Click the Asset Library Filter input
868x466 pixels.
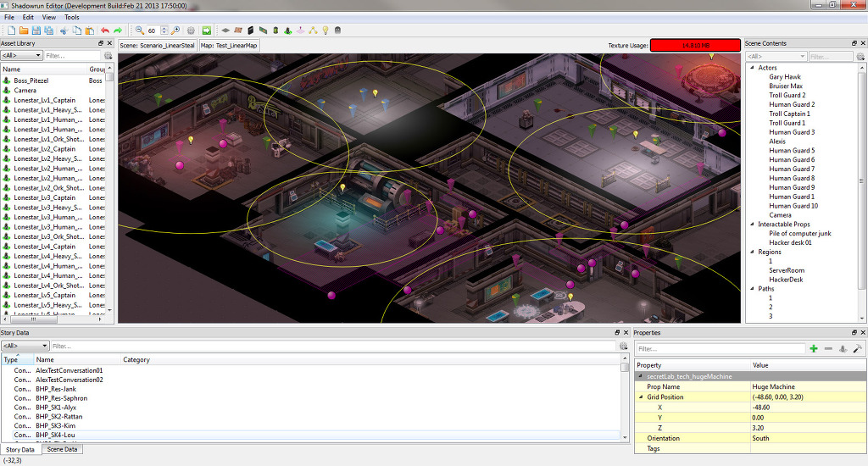click(72, 55)
